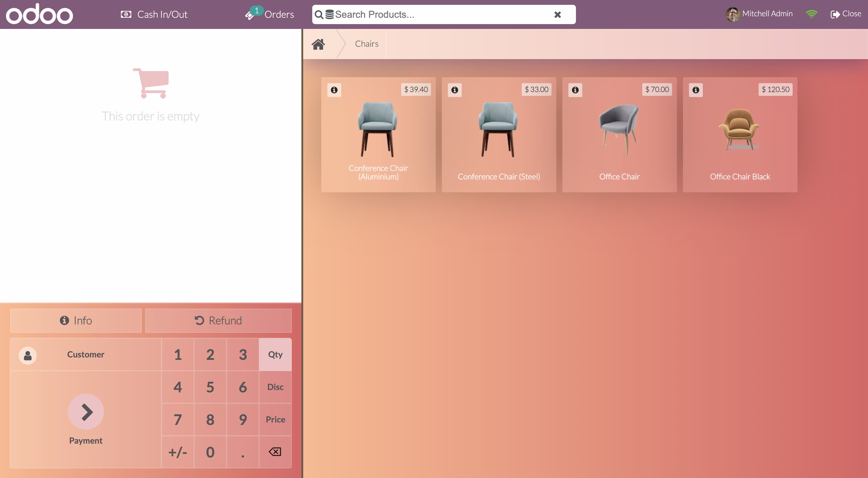Go to the home category via house icon

point(318,44)
